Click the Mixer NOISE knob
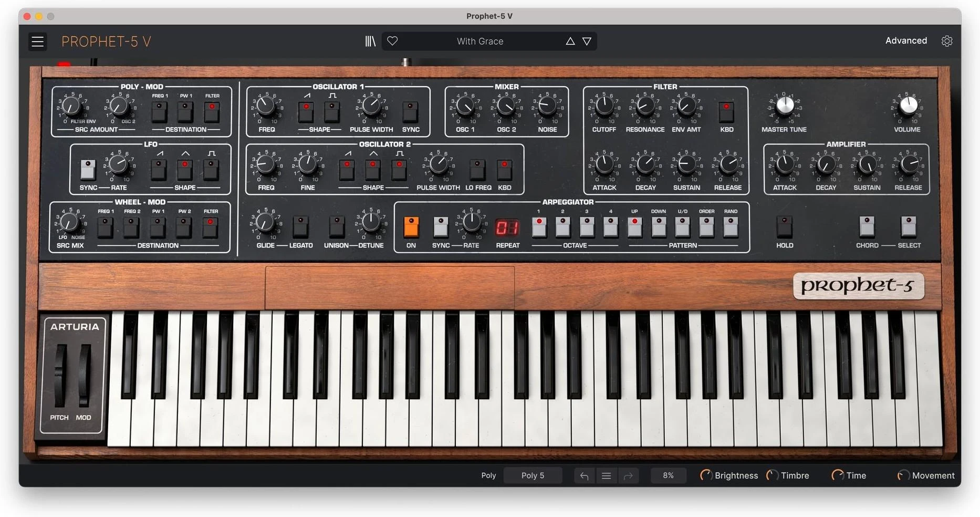 [x=547, y=107]
